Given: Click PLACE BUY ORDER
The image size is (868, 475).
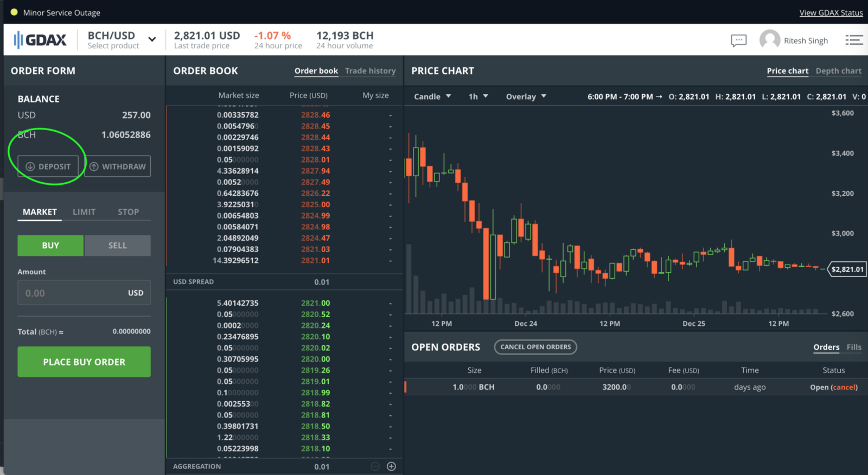Looking at the screenshot, I should tap(84, 362).
